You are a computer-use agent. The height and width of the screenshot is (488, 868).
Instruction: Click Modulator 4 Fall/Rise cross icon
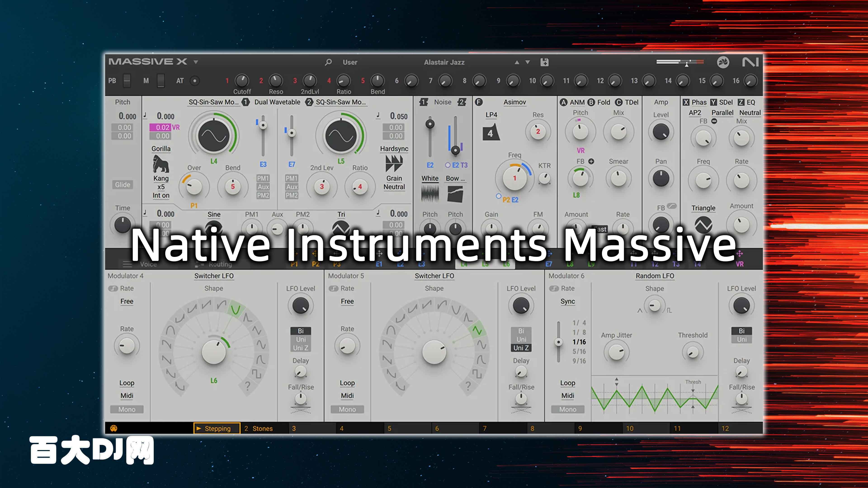pyautogui.click(x=301, y=410)
